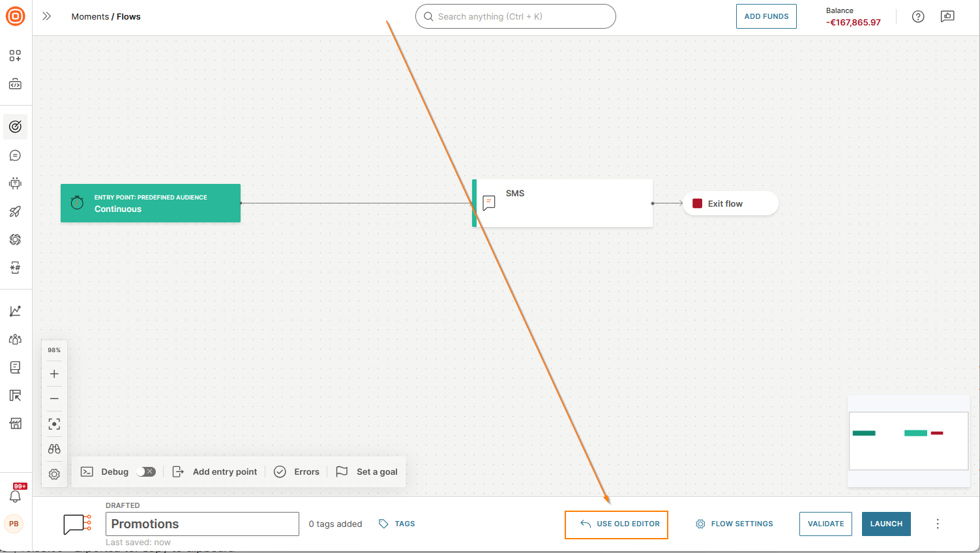Viewport: 980px width, 553px height.
Task: Open the help question mark icon
Action: pos(918,17)
